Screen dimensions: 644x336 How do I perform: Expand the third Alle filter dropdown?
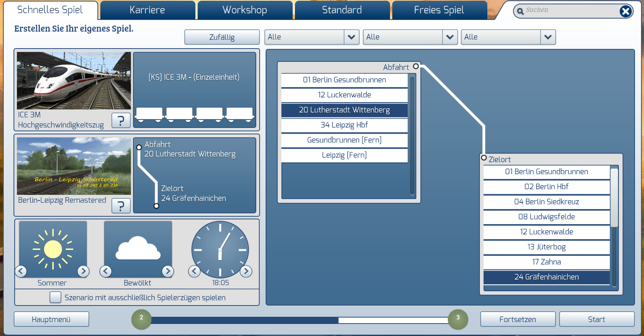548,37
